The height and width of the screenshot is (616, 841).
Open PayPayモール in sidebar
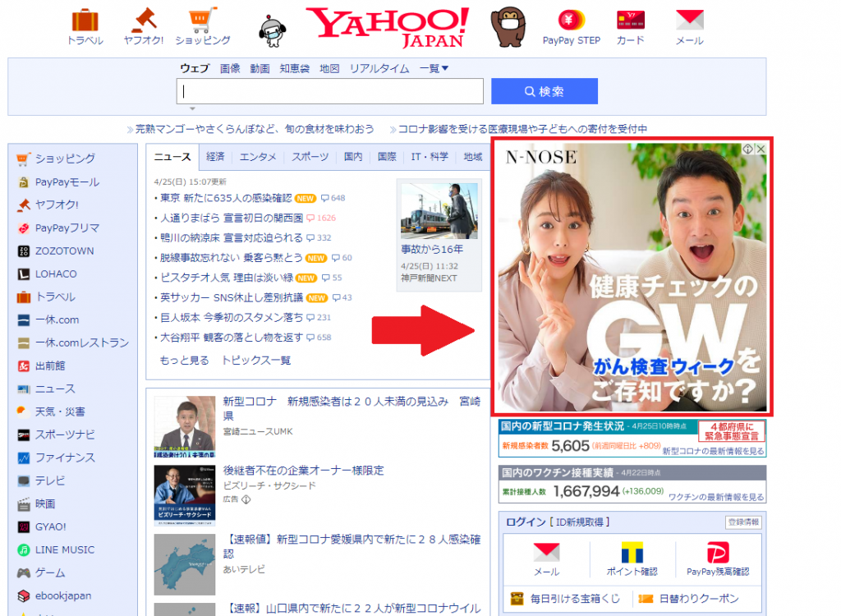coord(58,182)
